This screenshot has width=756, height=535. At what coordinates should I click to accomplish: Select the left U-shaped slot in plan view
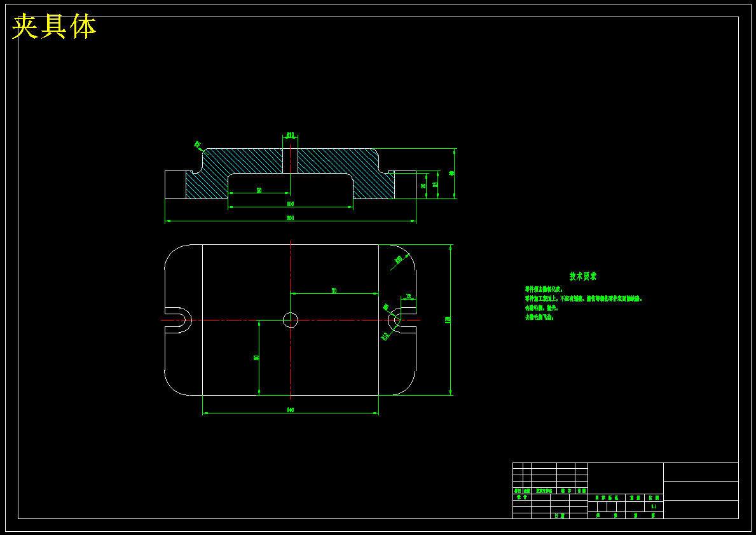[178, 320]
